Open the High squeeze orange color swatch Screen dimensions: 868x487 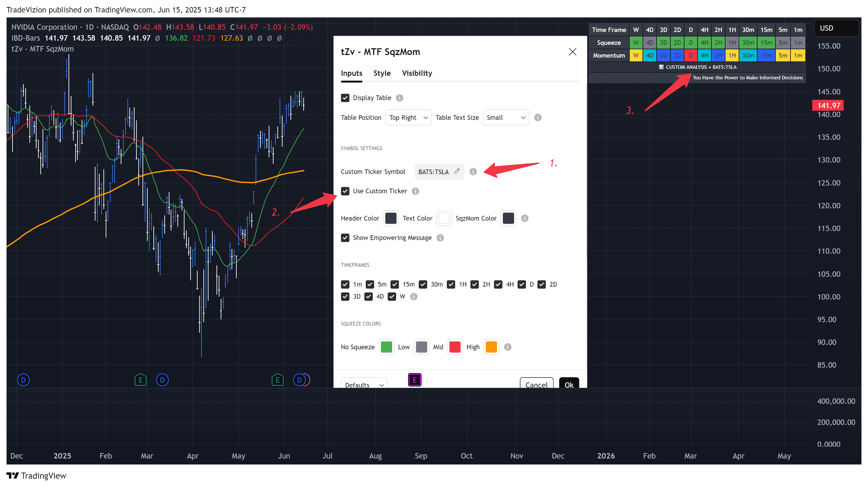(491, 347)
